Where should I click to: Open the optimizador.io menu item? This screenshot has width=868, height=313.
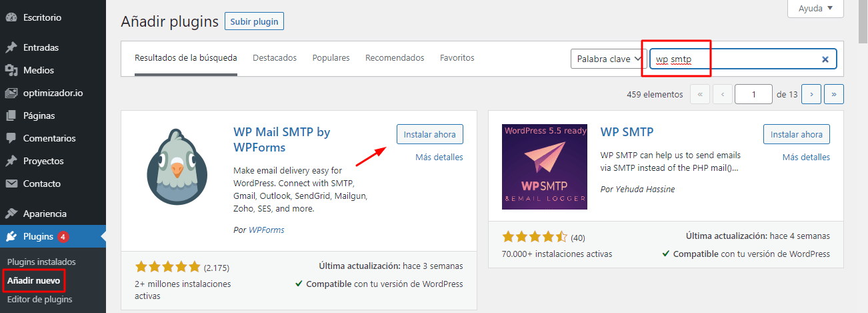tap(53, 93)
